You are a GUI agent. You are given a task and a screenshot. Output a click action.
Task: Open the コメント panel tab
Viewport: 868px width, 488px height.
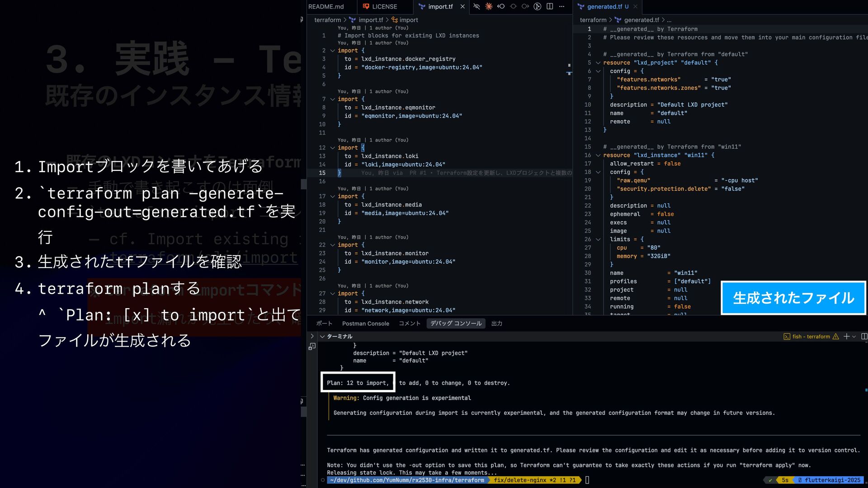click(410, 324)
